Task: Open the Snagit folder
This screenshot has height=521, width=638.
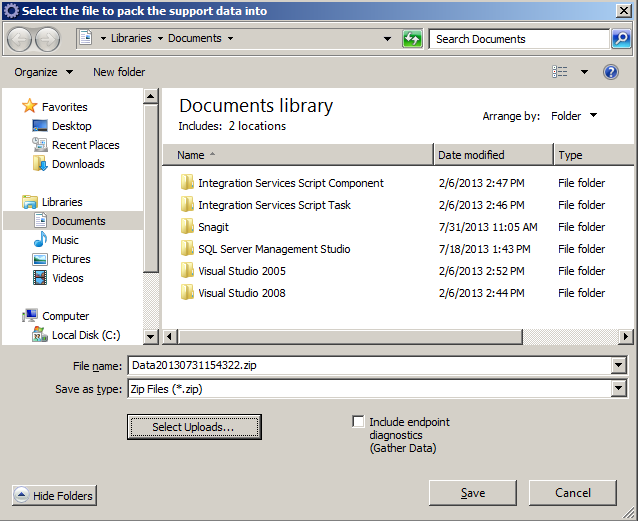Action: [213, 227]
